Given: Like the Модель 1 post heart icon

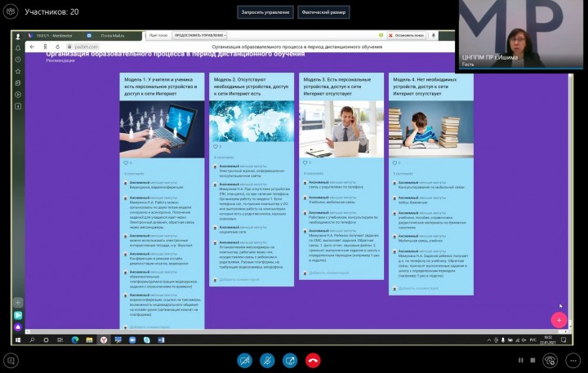Looking at the screenshot, I should click(125, 162).
